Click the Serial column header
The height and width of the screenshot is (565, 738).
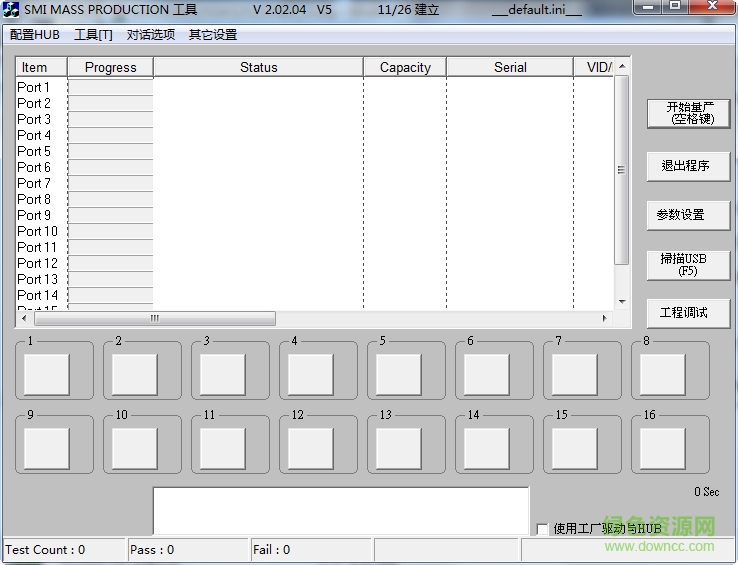pyautogui.click(x=510, y=67)
